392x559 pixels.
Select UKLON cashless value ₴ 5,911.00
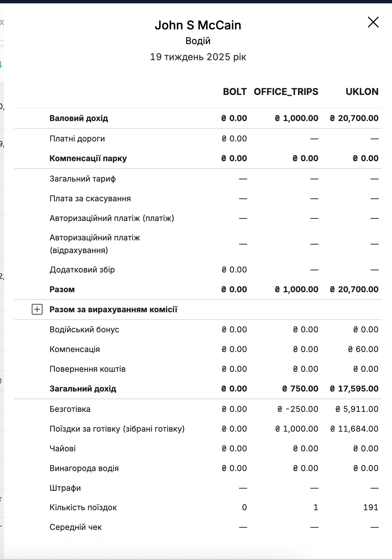pyautogui.click(x=357, y=409)
